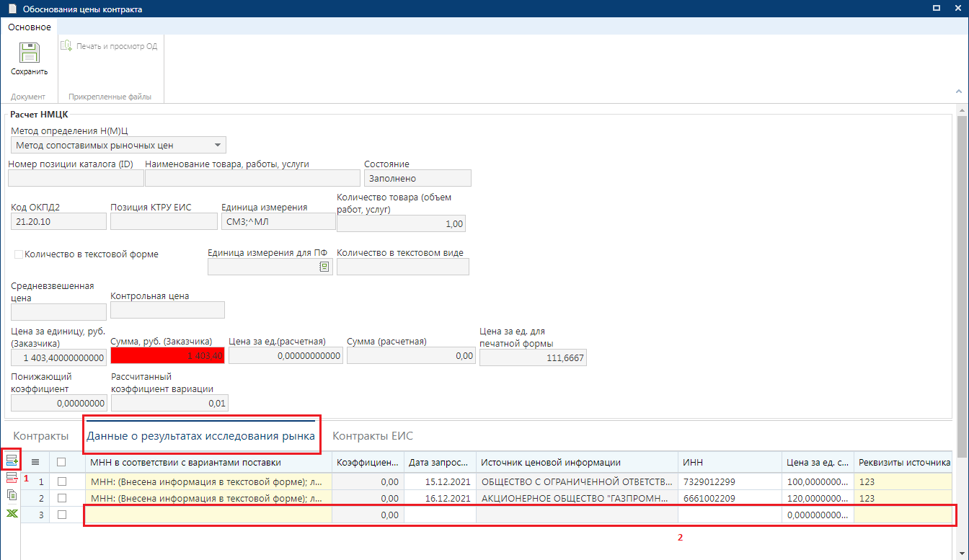Maximize the window using the title bar button
The width and height of the screenshot is (969, 560).
point(937,9)
